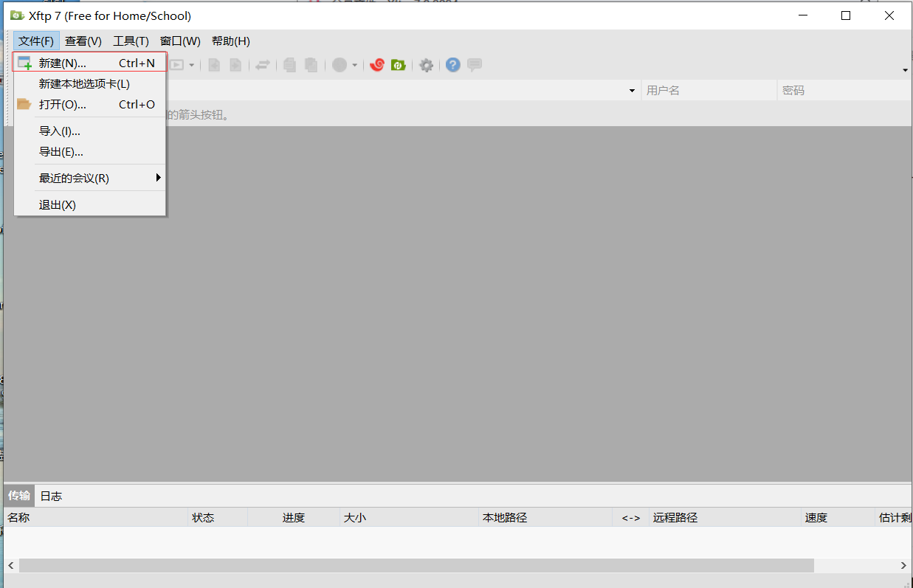
Task: Open help via the blue question icon
Action: 453,65
